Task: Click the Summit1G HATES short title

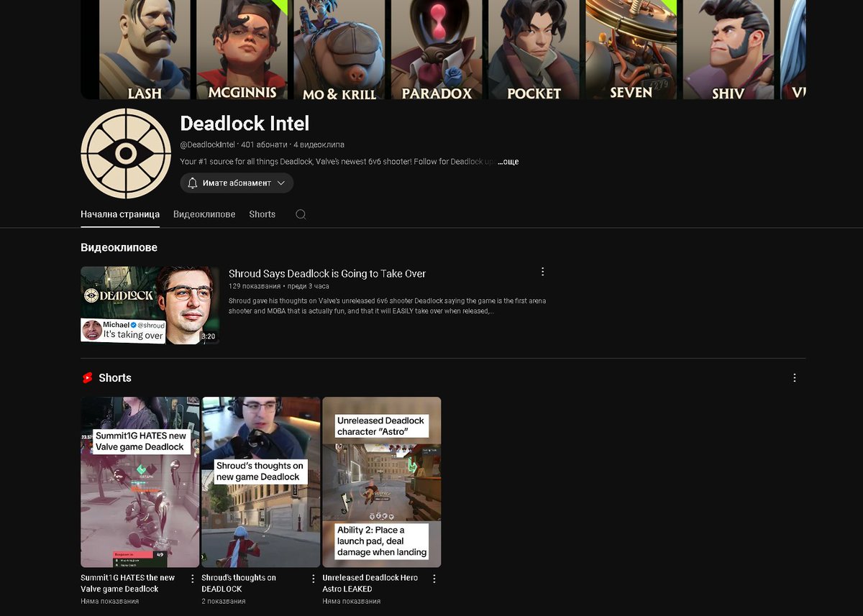Action: (x=128, y=584)
